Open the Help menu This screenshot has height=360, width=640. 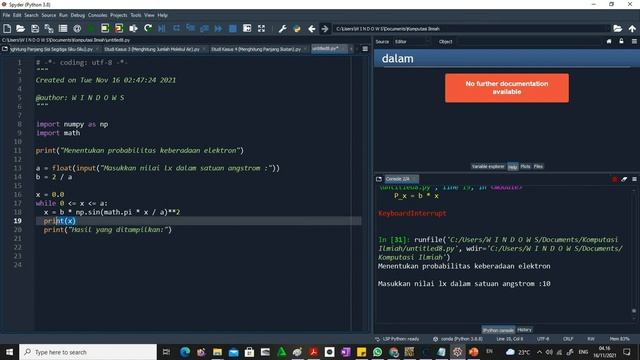tap(163, 15)
